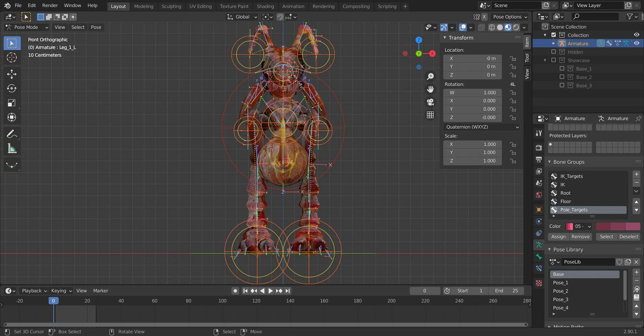Select the Scale tool
The width and height of the screenshot is (644, 336).
pyautogui.click(x=12, y=103)
